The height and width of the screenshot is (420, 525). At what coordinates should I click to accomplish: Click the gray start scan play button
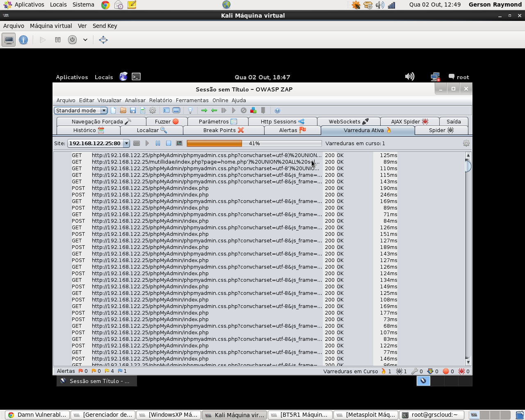tap(147, 143)
